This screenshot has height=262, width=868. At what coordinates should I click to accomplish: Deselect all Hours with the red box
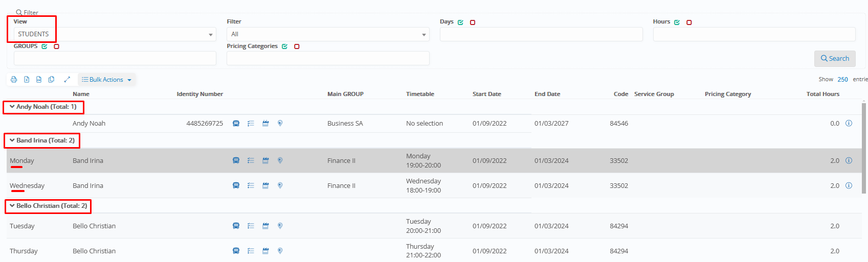pos(689,22)
